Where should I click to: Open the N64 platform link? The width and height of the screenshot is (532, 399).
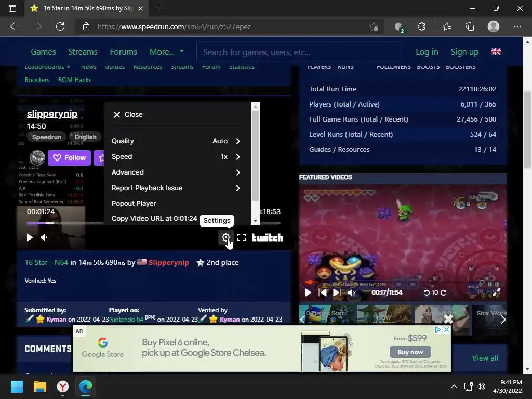pyautogui.click(x=61, y=262)
